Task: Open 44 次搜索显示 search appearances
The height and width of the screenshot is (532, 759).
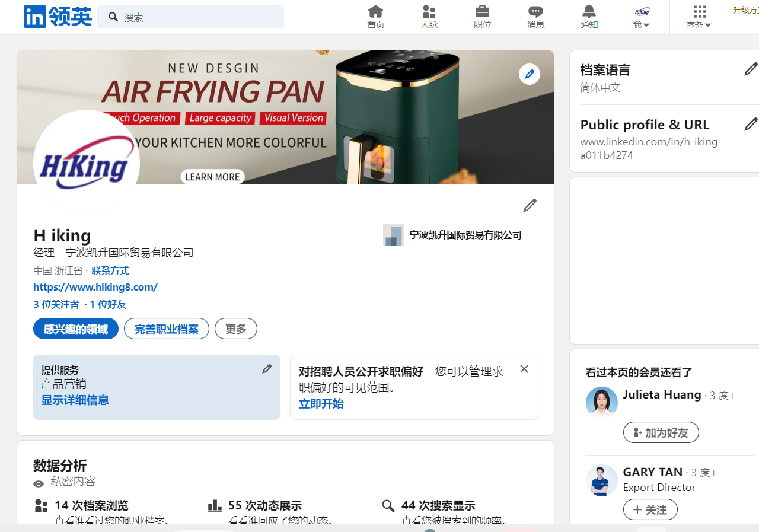Action: (438, 506)
